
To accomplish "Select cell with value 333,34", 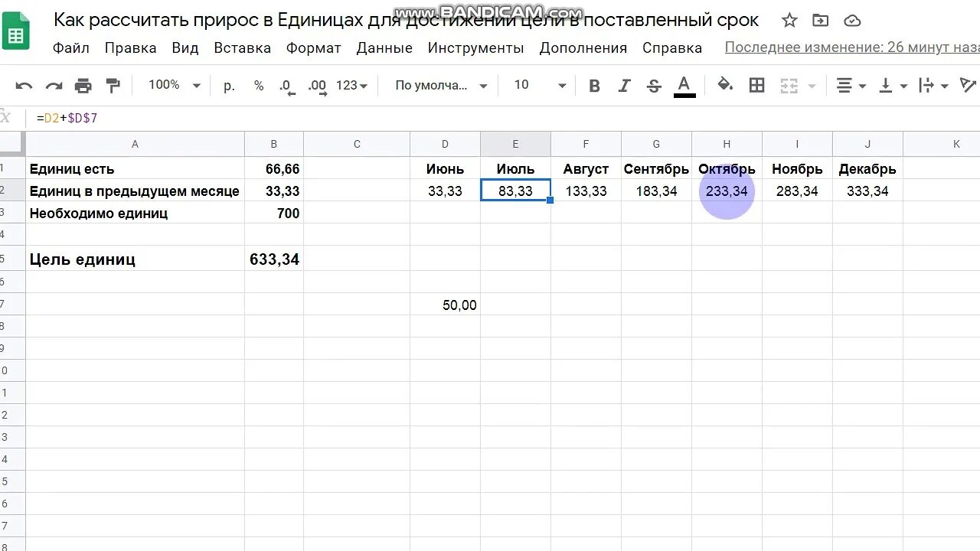I will tap(867, 191).
